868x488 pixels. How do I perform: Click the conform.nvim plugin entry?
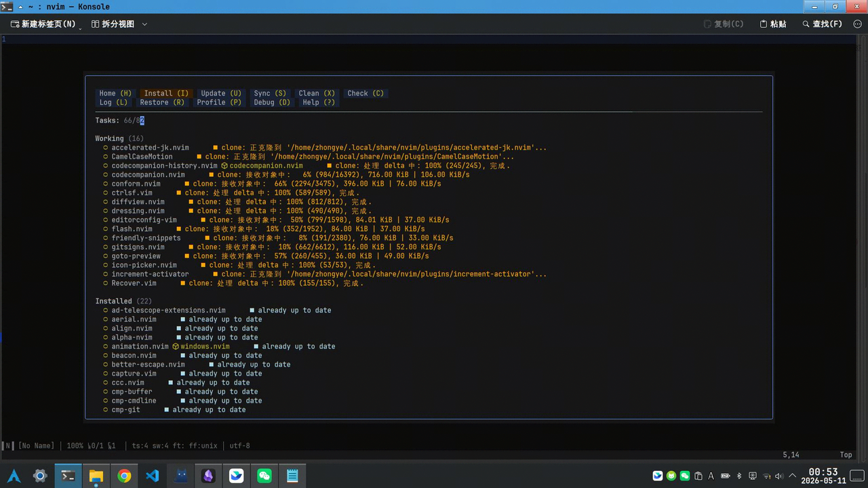[x=136, y=184]
